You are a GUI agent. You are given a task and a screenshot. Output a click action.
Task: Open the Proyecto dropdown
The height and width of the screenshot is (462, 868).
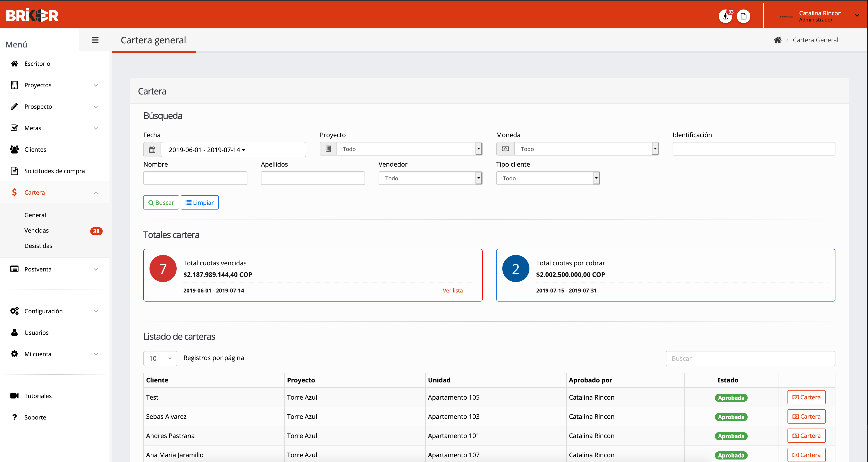(409, 149)
